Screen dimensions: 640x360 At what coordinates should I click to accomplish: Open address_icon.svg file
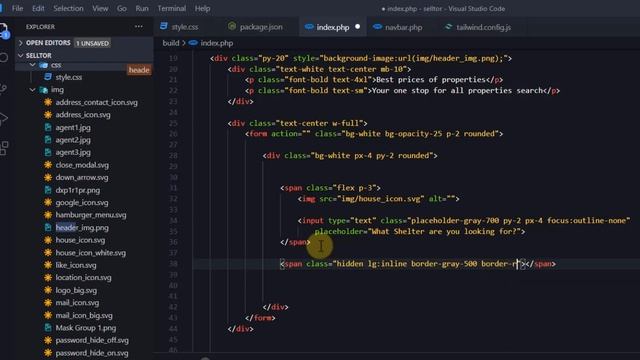(x=83, y=115)
